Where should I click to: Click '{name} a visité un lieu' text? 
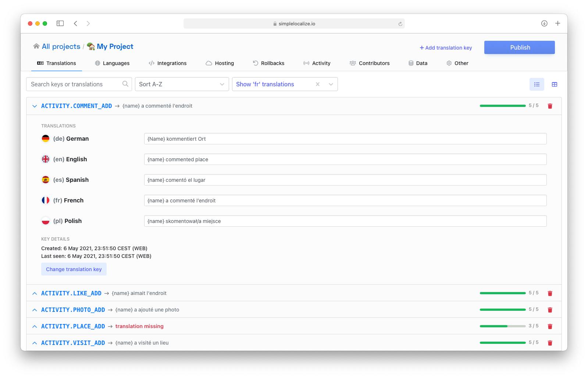[142, 343]
